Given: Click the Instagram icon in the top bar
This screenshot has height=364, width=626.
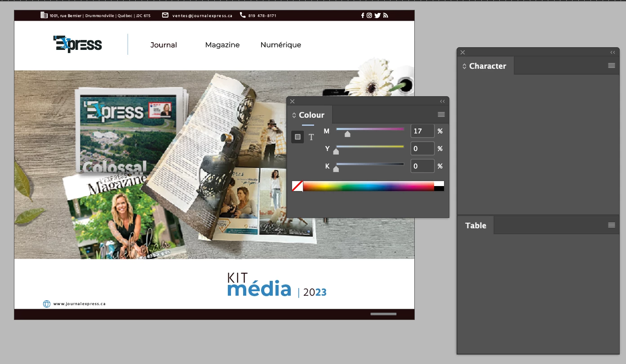Looking at the screenshot, I should point(369,15).
